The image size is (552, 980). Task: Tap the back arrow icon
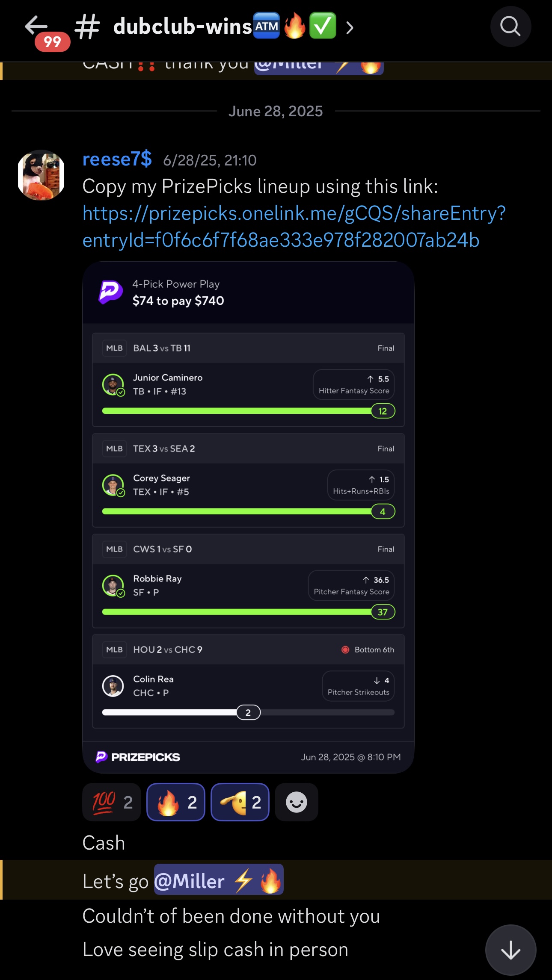click(36, 27)
